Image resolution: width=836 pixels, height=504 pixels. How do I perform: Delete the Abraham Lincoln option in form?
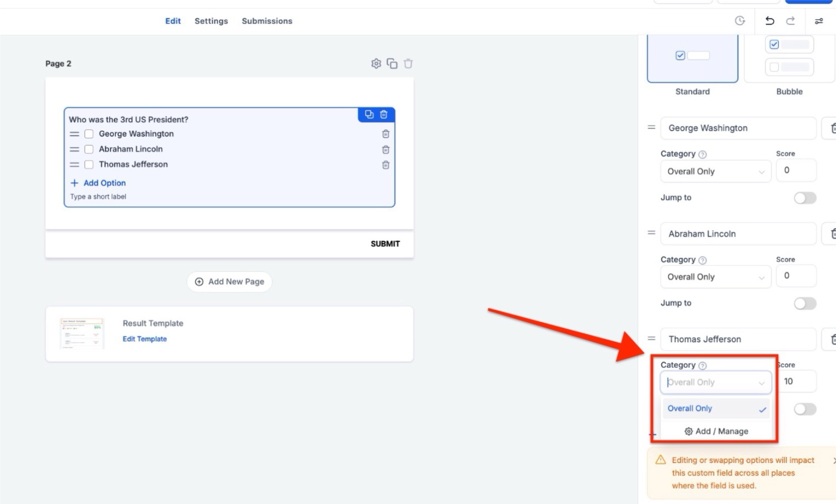pos(386,150)
